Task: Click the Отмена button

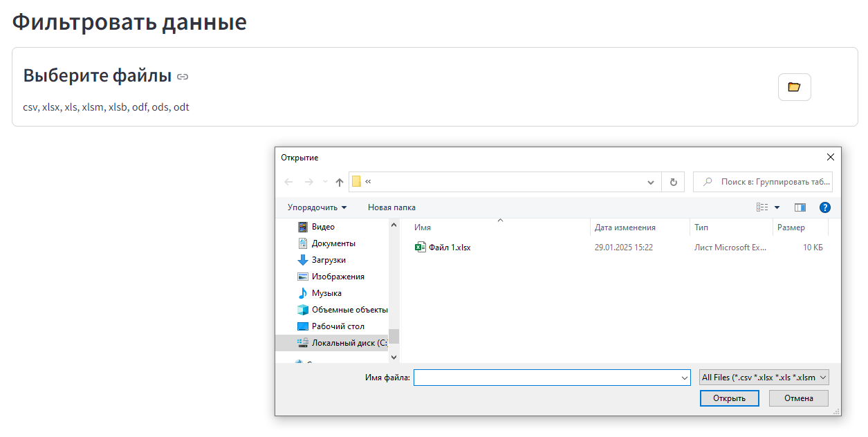Action: [x=800, y=398]
